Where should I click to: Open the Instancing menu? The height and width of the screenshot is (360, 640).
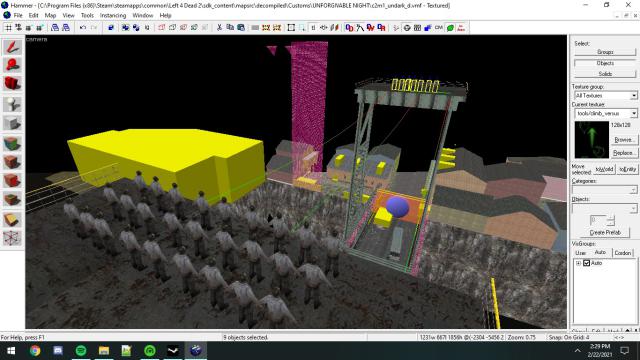(113, 15)
